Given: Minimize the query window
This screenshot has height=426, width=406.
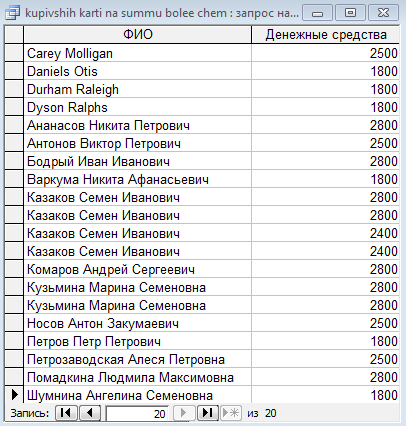Looking at the screenshot, I should click(x=318, y=13).
